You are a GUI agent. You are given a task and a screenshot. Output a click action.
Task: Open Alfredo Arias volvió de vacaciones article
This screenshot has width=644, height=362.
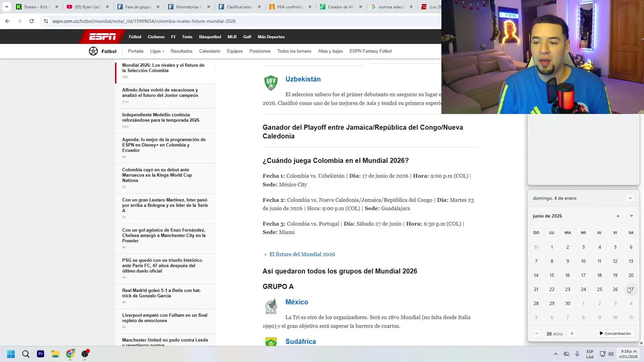tap(160, 93)
